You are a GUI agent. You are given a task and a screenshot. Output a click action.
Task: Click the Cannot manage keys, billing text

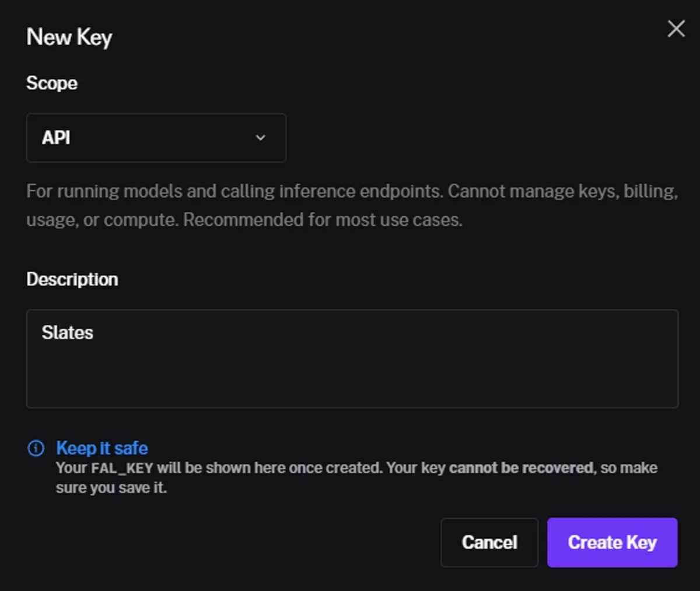point(562,191)
